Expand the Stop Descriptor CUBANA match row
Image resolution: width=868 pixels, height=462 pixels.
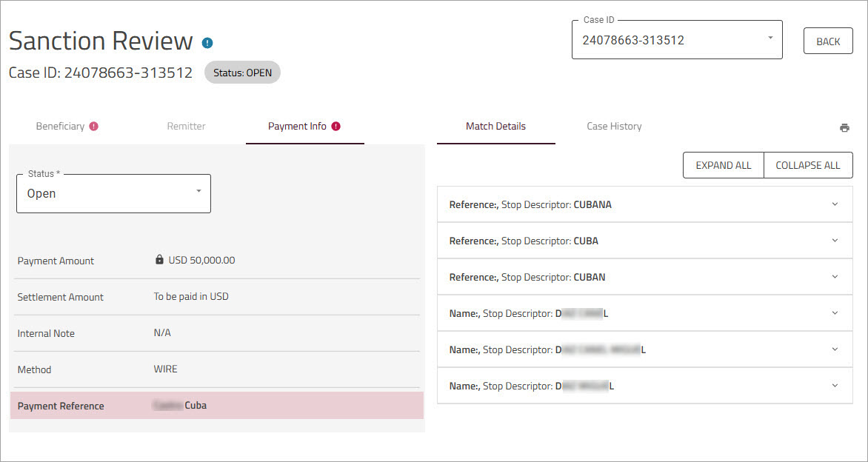[835, 204]
